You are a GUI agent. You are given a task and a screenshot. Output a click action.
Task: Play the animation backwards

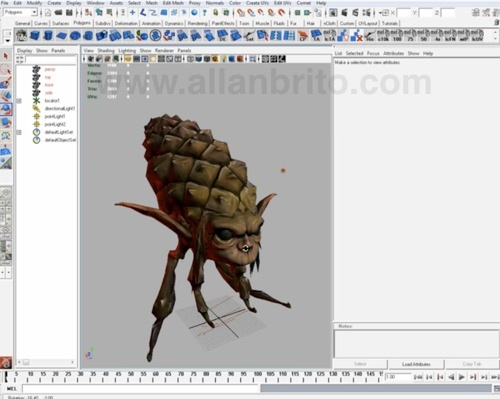[x=451, y=377]
